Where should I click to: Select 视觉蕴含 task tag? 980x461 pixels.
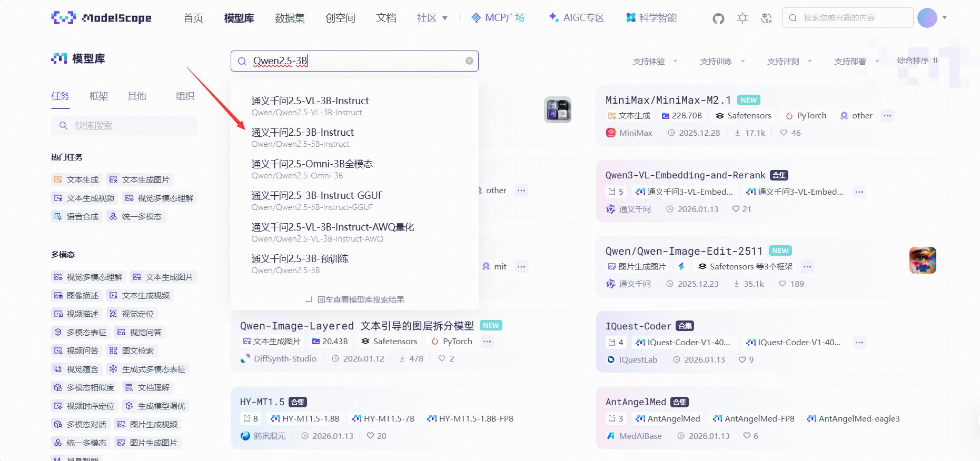coord(76,369)
